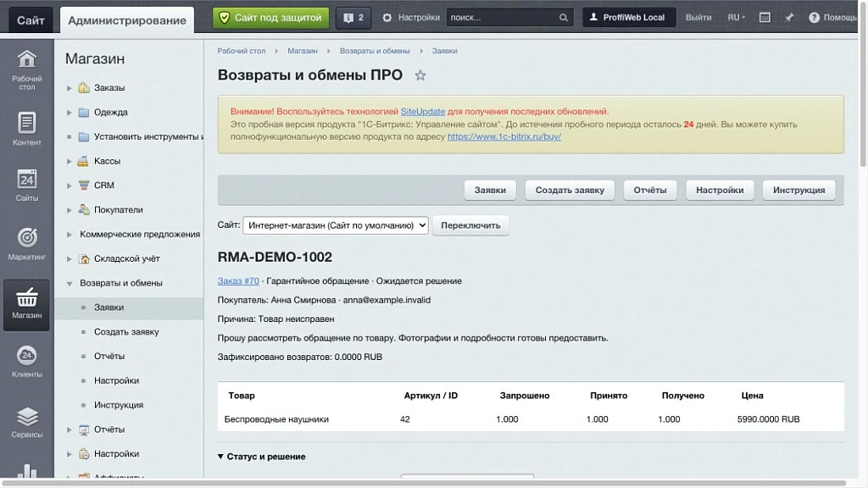Click the Настройки toolbar button

click(x=720, y=190)
